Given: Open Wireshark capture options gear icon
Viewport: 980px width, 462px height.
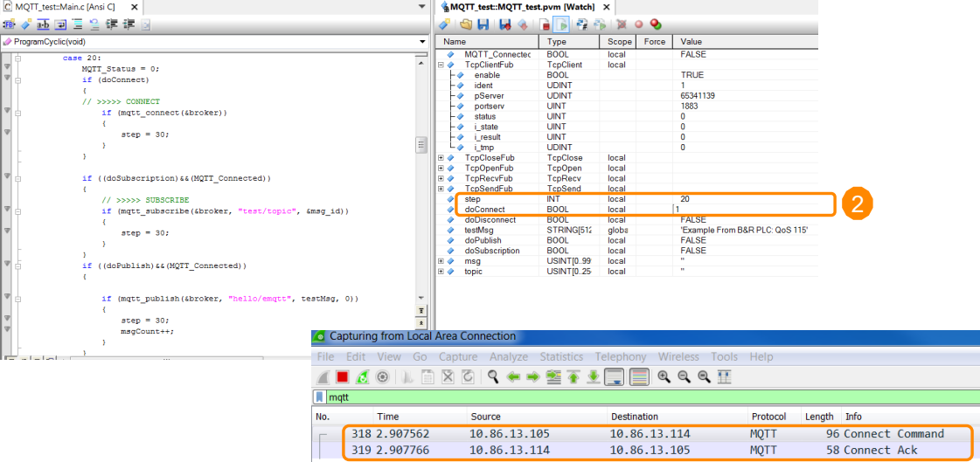Looking at the screenshot, I should (x=382, y=376).
